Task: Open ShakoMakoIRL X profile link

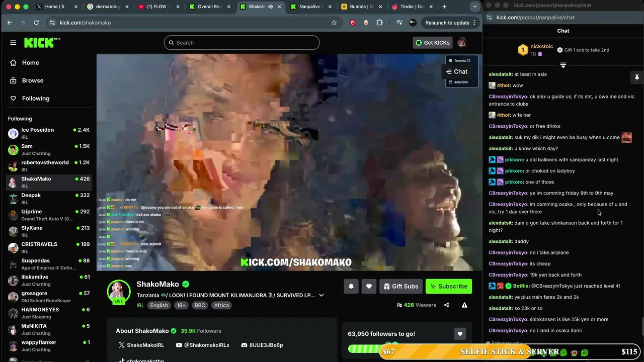Action: 141,345
